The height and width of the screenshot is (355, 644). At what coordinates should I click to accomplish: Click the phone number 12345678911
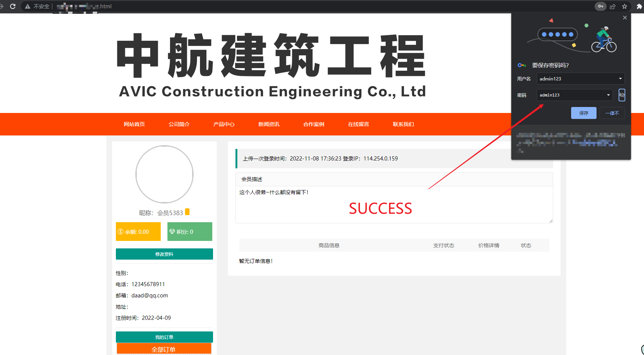tap(148, 284)
